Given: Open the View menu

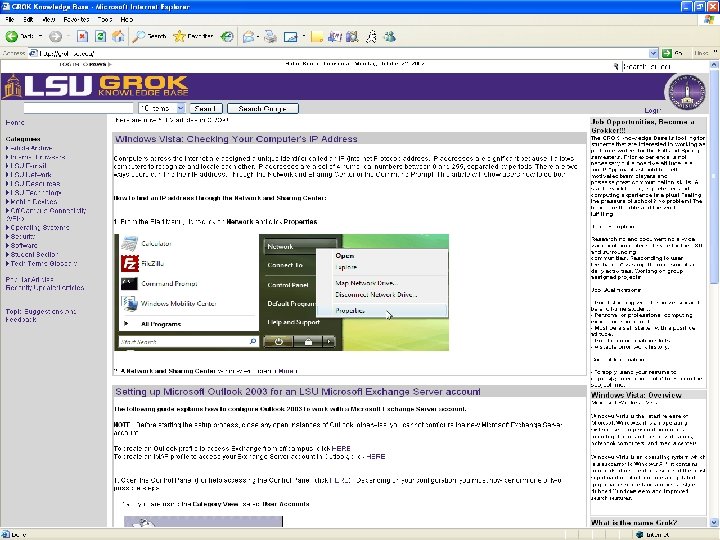Looking at the screenshot, I should [x=49, y=19].
